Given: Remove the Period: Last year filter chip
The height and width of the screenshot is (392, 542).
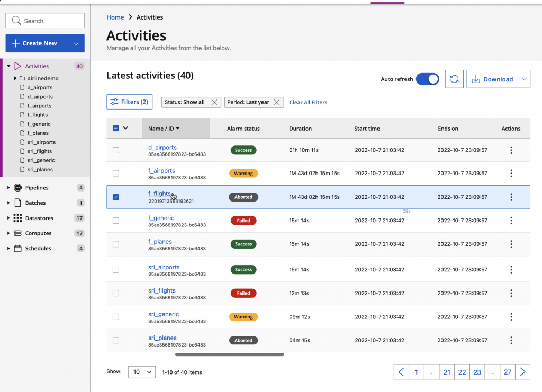Looking at the screenshot, I should coord(277,102).
